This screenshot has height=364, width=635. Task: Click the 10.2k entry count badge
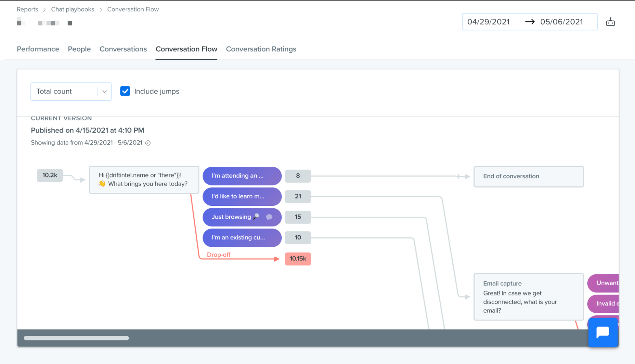pos(50,175)
